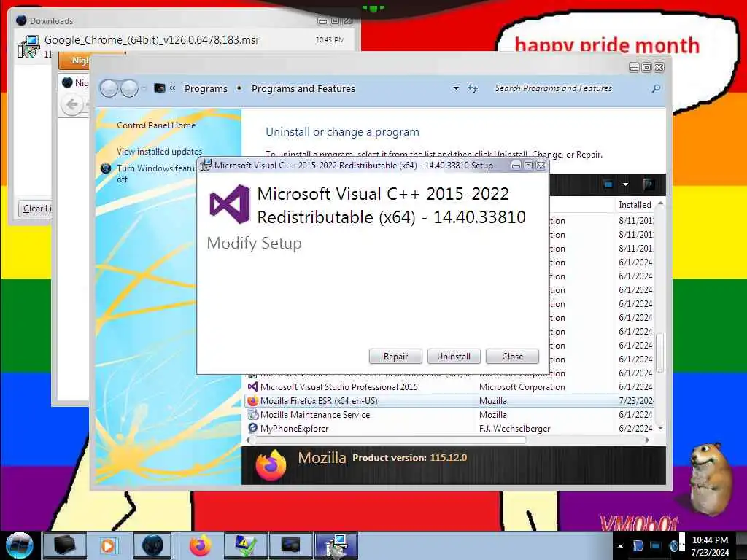747x560 pixels.
Task: Click the back arrow in the Nightly window
Action: tap(72, 104)
